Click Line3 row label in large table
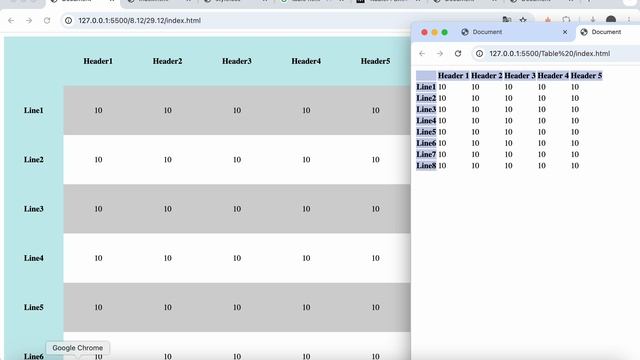This screenshot has height=360, width=640. tap(33, 209)
